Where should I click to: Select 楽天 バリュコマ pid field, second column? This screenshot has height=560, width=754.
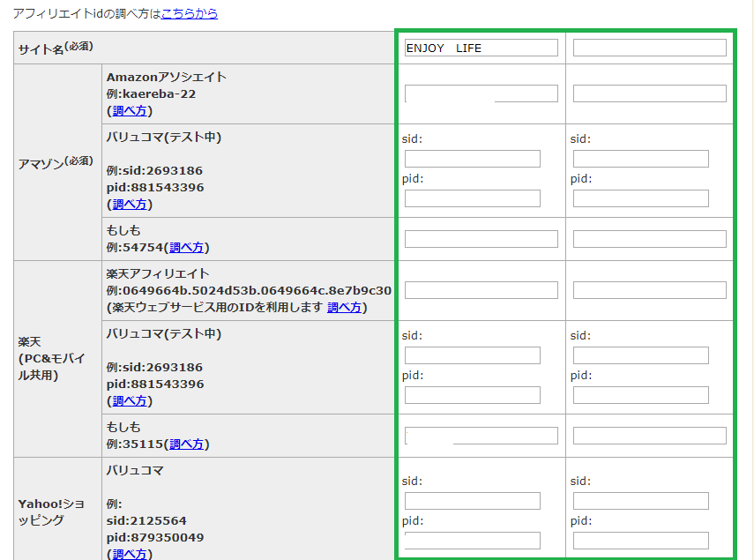[640, 395]
